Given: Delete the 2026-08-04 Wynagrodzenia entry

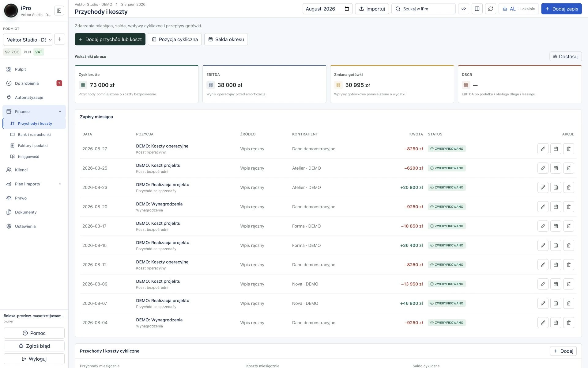Looking at the screenshot, I should pyautogui.click(x=569, y=323).
